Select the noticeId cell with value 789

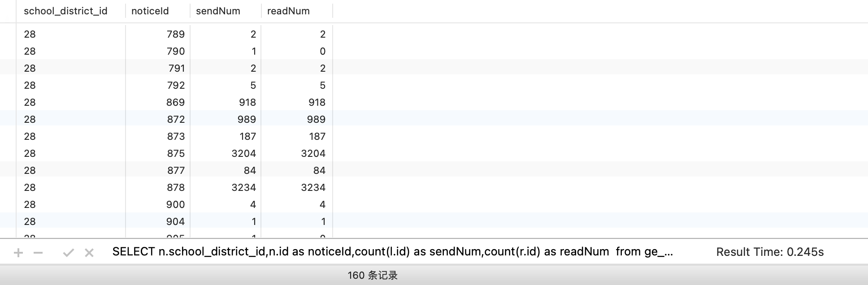click(175, 35)
